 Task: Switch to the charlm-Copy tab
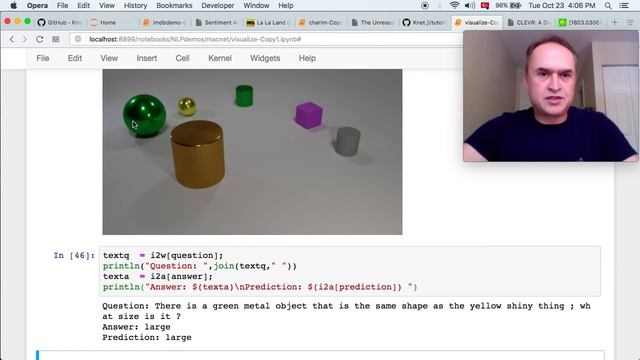click(x=321, y=22)
